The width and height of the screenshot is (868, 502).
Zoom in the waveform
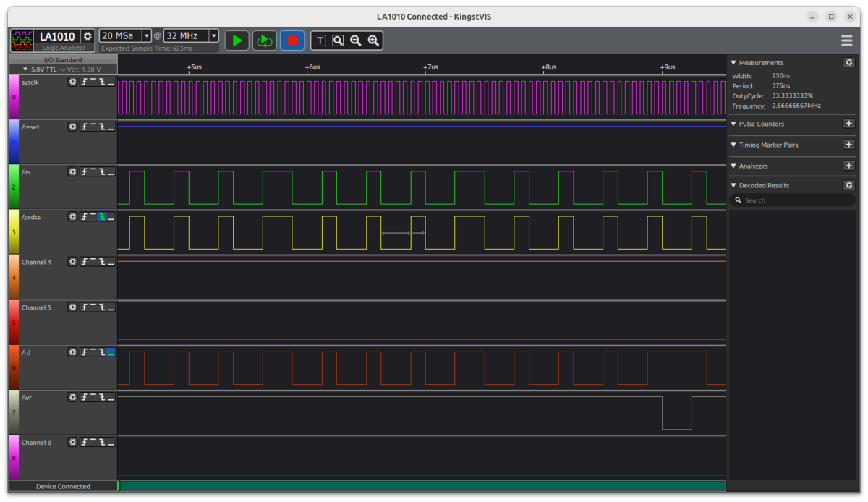tap(373, 41)
